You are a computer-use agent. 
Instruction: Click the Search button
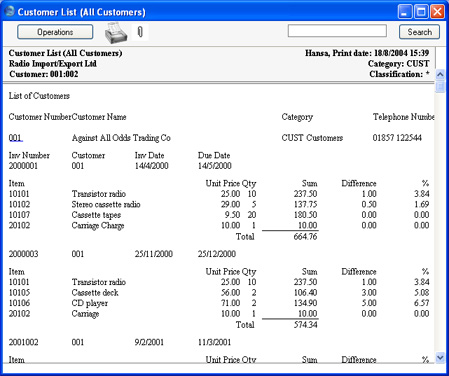(x=419, y=32)
